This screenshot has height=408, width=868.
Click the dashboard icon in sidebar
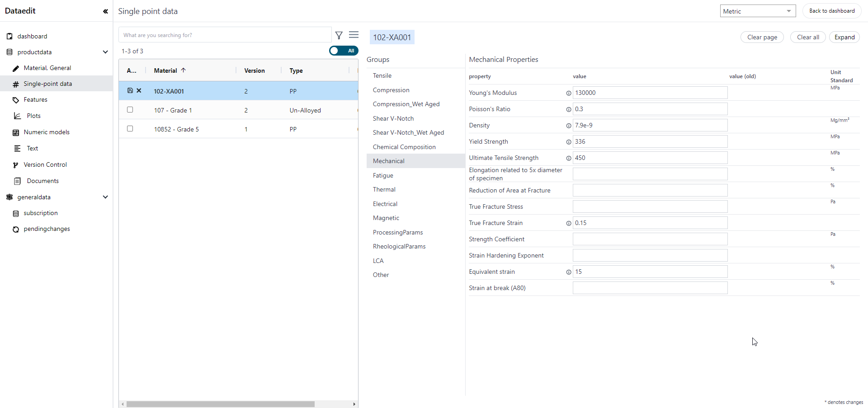(9, 36)
